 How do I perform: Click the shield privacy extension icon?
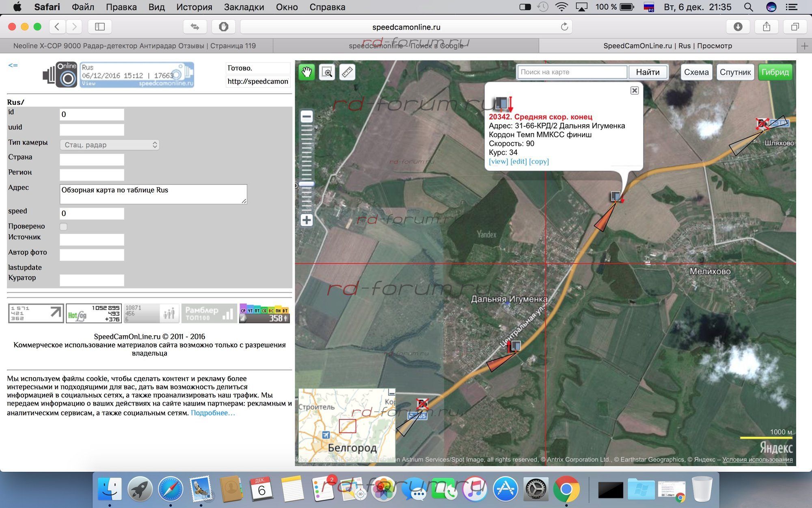tap(224, 27)
